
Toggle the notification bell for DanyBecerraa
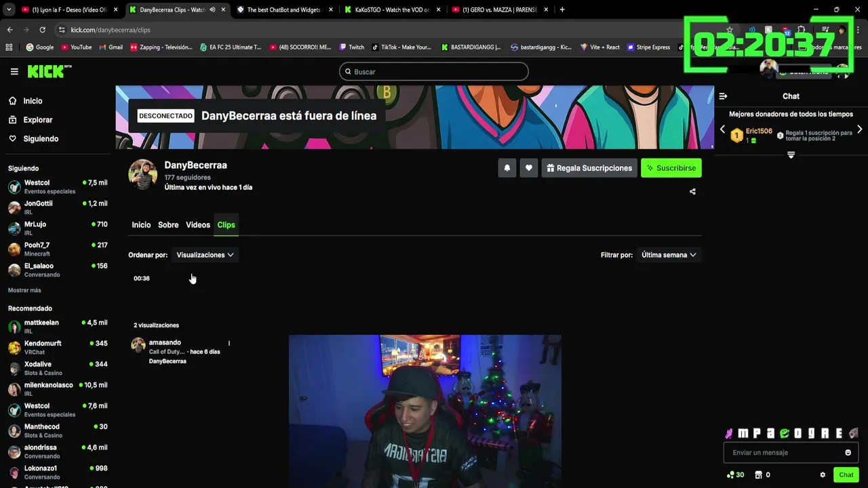point(507,168)
